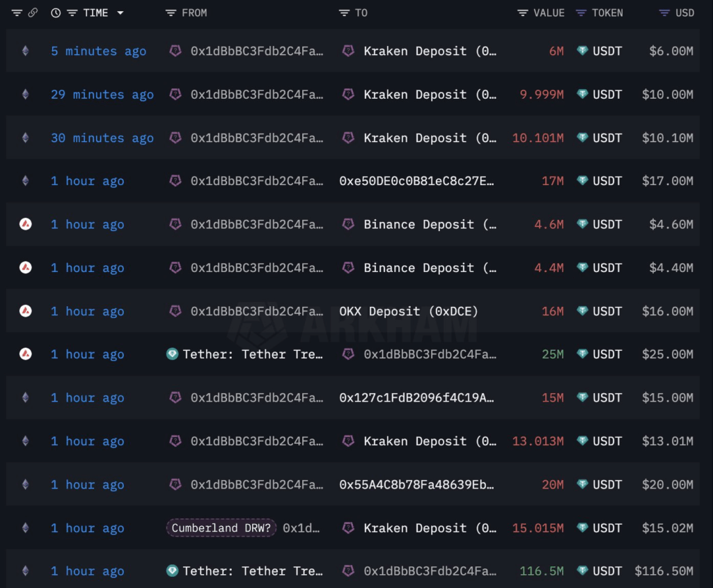This screenshot has height=588, width=713.
Task: Open the TO column filter
Action: tap(344, 13)
